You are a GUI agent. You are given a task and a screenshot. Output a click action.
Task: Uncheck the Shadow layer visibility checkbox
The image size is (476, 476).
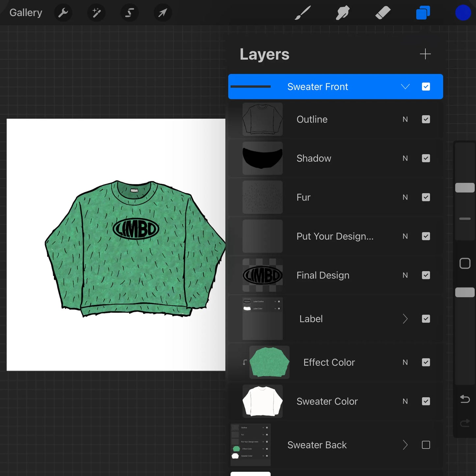point(426,158)
